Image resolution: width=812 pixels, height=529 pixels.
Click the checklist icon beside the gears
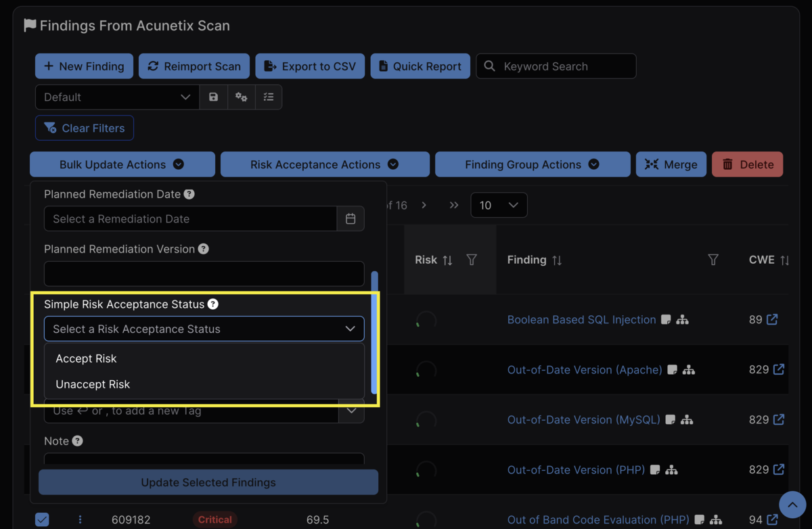tap(269, 97)
